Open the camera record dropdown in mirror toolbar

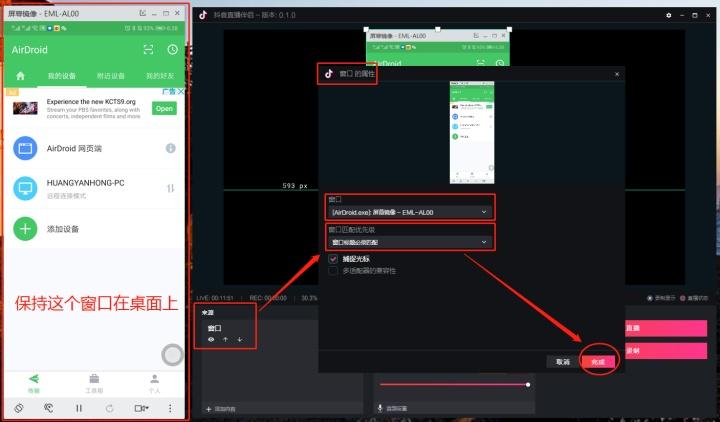(141, 408)
